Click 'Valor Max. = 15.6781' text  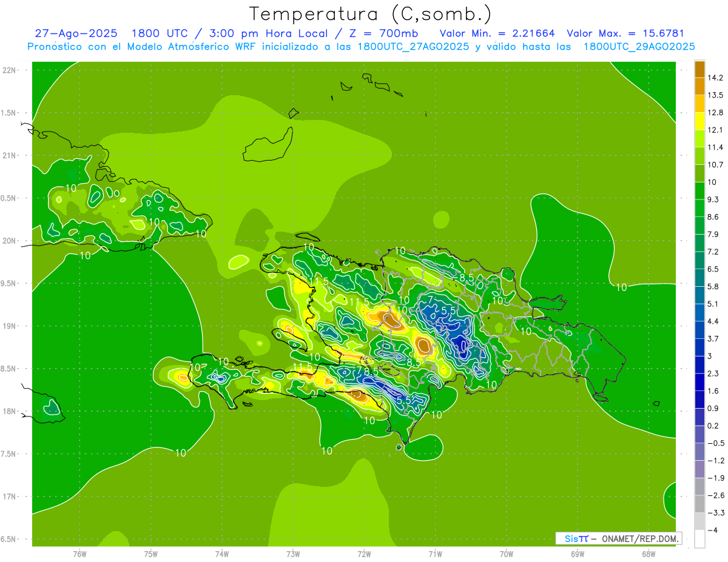coord(625,33)
